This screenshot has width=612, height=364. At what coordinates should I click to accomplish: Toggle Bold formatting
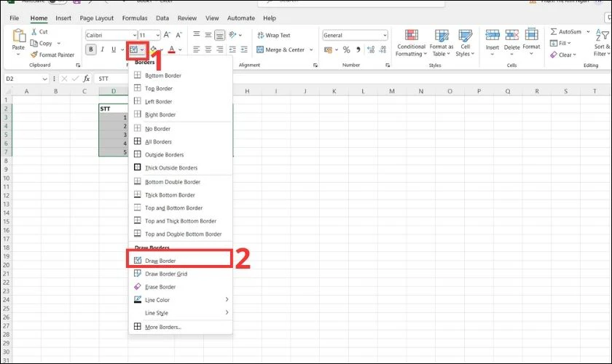91,50
